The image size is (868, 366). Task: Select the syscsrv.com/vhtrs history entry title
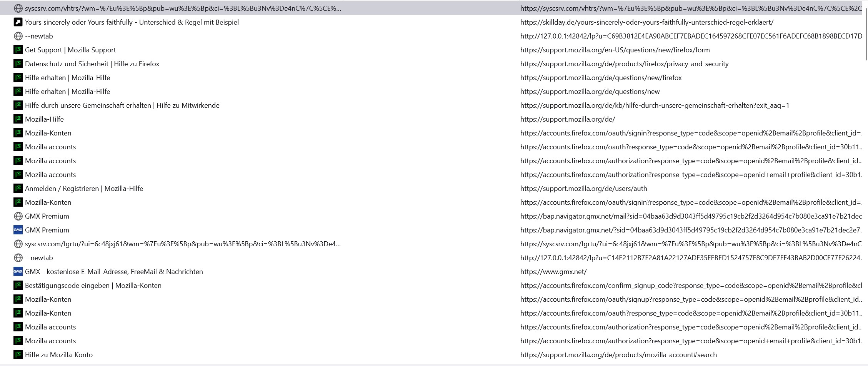pyautogui.click(x=183, y=8)
